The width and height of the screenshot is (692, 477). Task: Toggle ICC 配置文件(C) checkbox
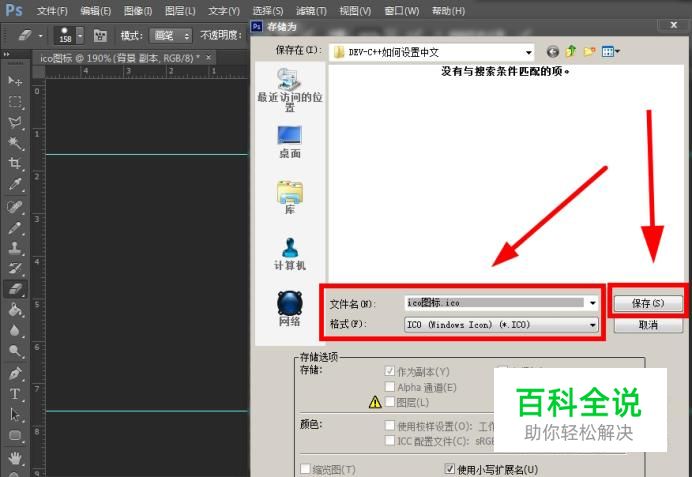(389, 440)
